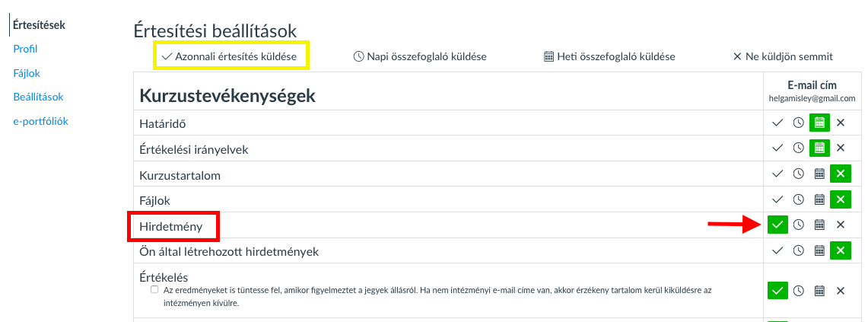Select daily summary clock icon for Fájlok
The height and width of the screenshot is (322, 868).
[x=798, y=199]
